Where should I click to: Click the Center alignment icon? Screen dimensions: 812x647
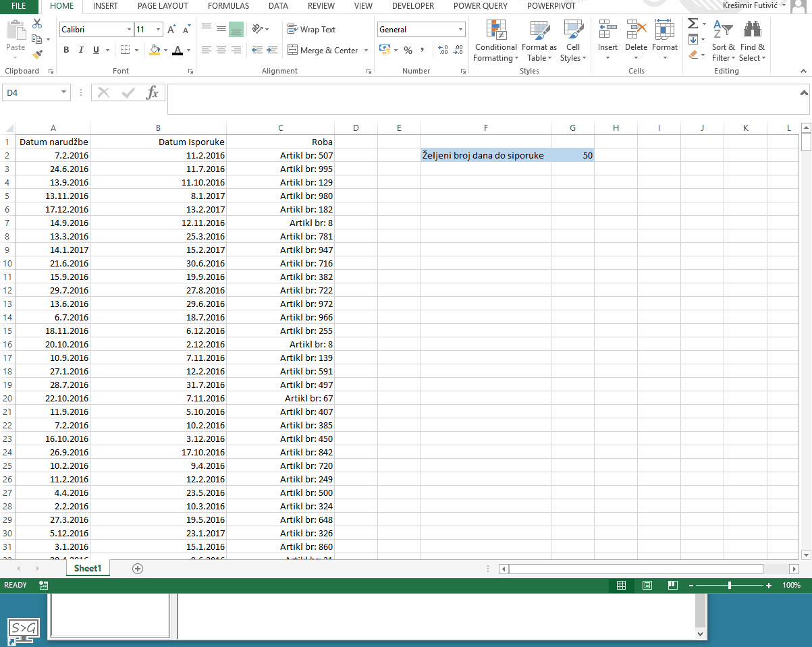[x=221, y=50]
